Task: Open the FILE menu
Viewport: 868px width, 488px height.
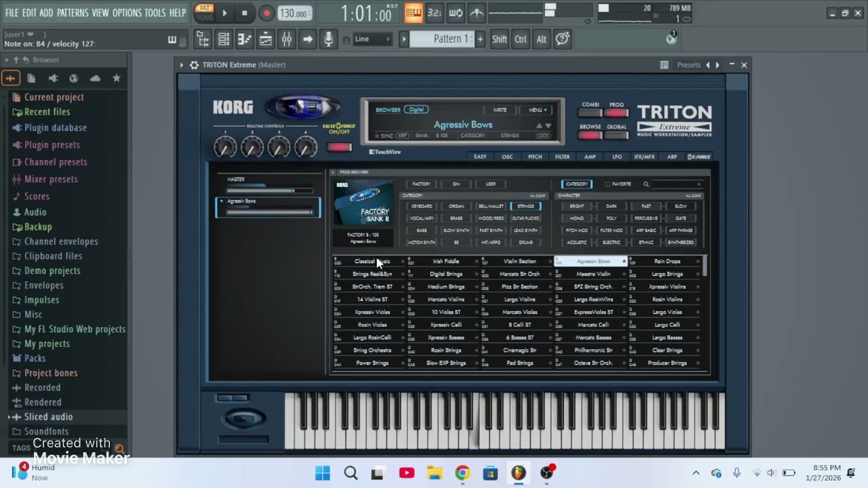Action: tap(12, 13)
